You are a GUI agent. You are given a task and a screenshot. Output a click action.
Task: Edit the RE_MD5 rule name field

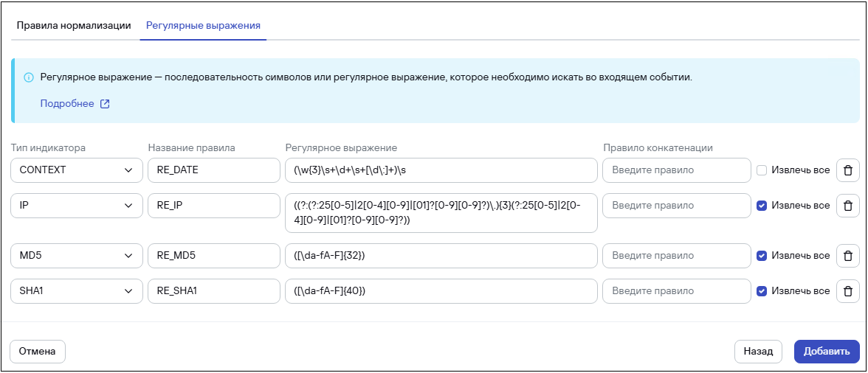tap(214, 256)
